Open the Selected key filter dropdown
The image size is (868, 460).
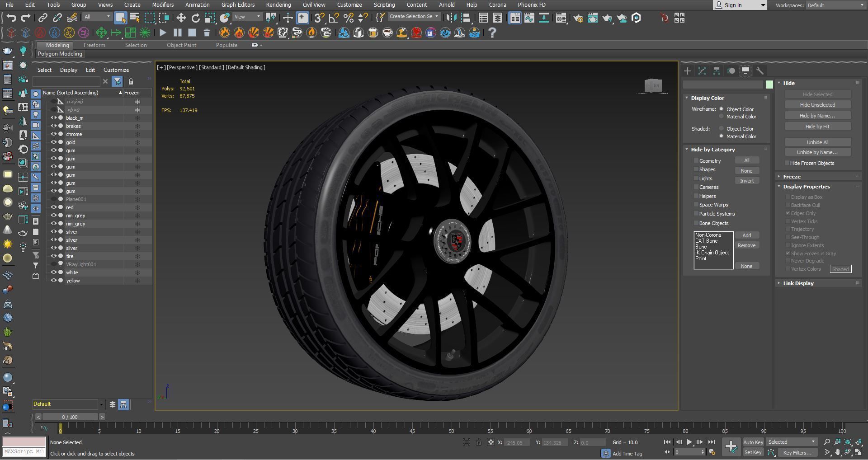[792, 442]
